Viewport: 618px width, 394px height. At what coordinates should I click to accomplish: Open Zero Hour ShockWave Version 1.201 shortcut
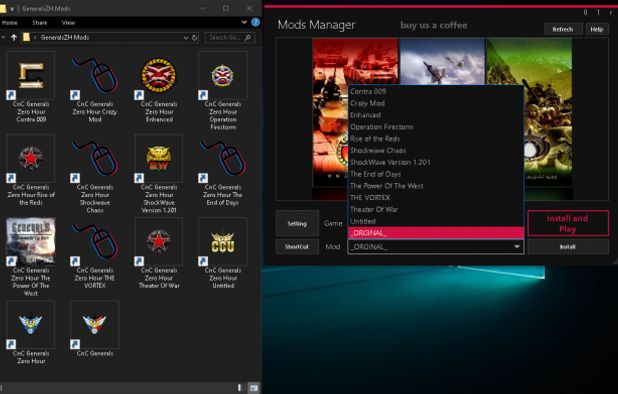coord(159,174)
